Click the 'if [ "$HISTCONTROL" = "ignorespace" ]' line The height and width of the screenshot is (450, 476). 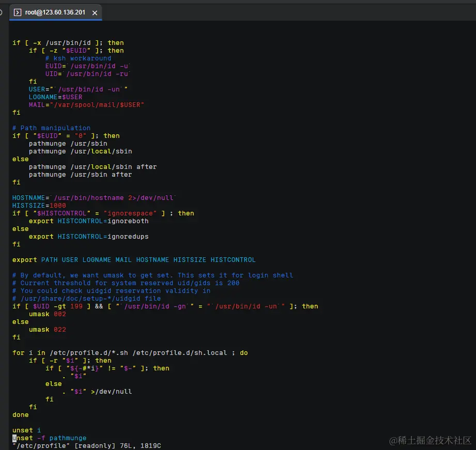103,213
